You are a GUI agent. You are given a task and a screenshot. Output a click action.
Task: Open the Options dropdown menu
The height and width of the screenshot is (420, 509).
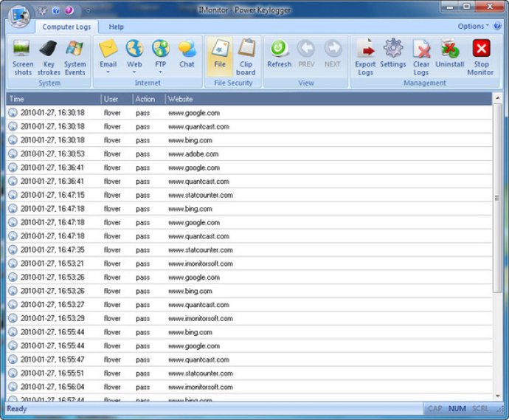click(473, 27)
